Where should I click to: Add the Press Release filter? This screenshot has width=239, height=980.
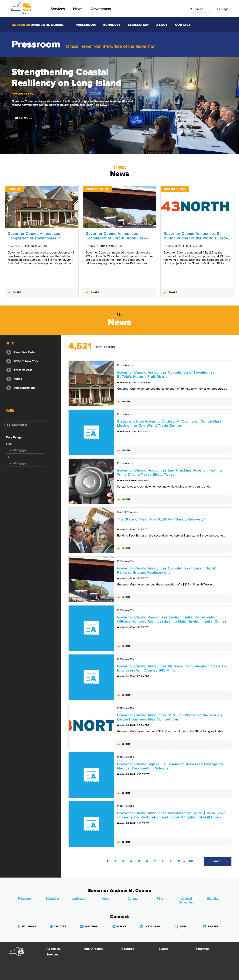tap(9, 370)
